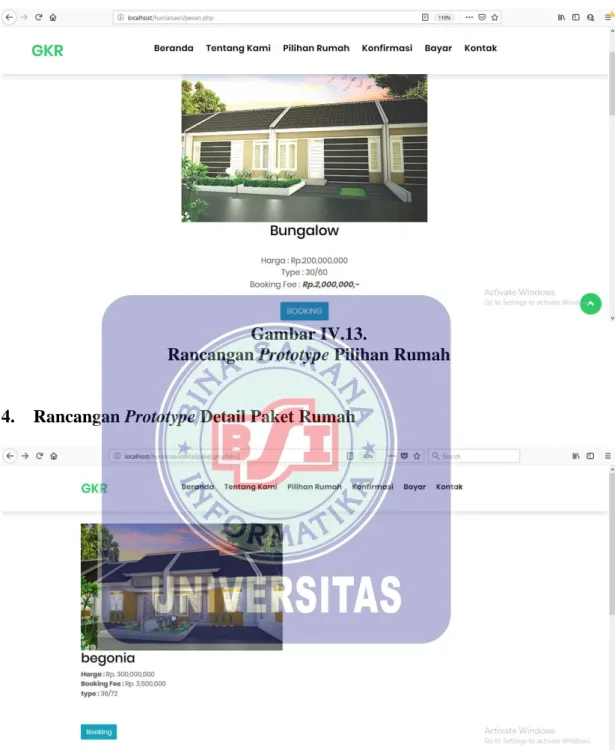Open Pilihan Rumah in top navigation
Image resolution: width=615 pixels, height=750 pixels.
(316, 48)
